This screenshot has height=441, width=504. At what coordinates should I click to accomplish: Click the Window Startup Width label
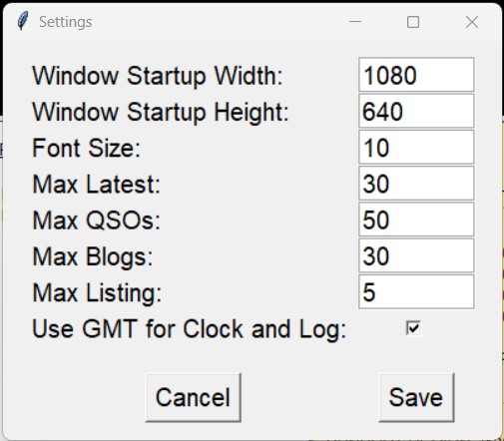point(158,76)
